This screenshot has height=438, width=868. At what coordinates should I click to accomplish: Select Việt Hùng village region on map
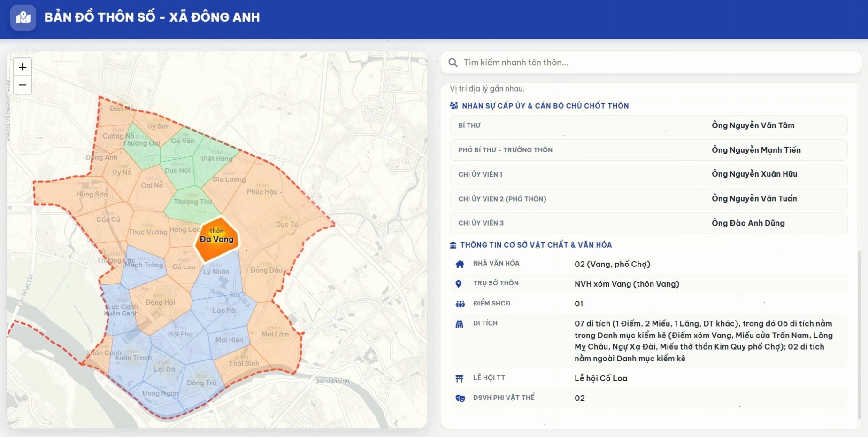(217, 159)
